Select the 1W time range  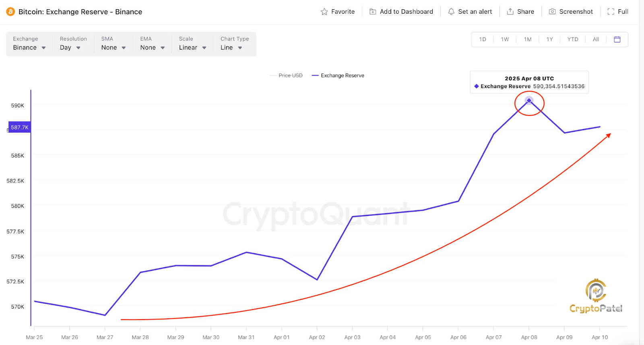click(505, 39)
